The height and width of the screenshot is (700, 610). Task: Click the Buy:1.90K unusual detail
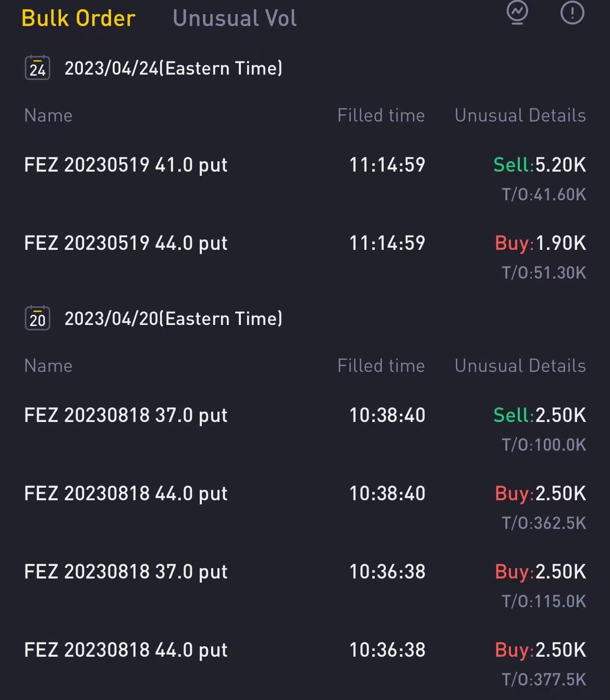(x=540, y=243)
